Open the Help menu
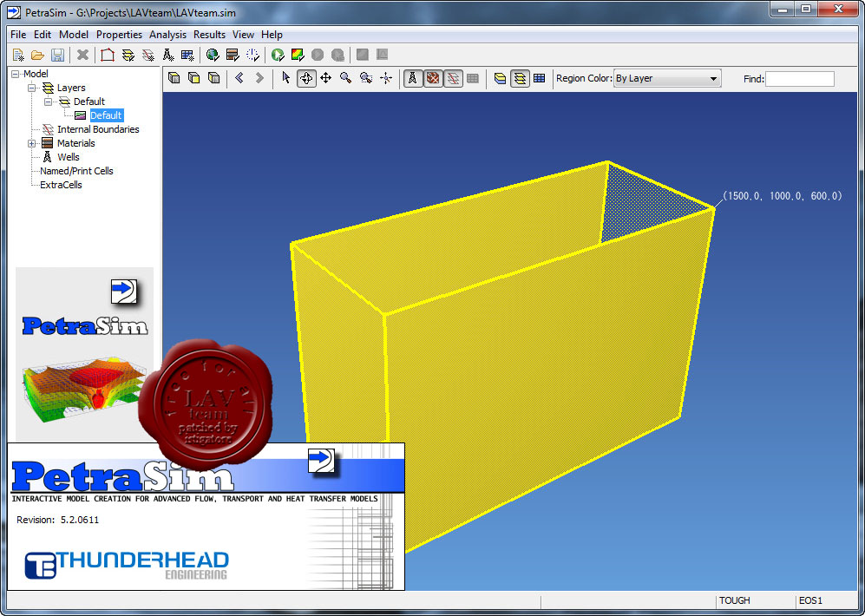The width and height of the screenshot is (865, 616). click(x=272, y=34)
